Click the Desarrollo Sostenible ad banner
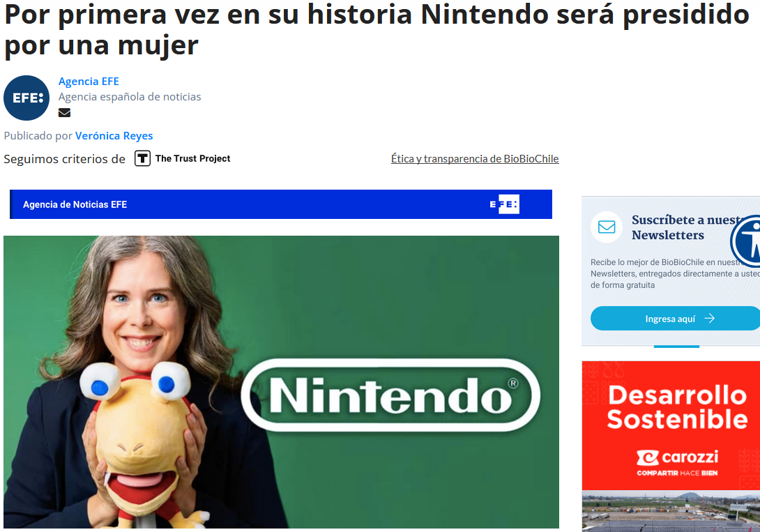 pyautogui.click(x=671, y=425)
